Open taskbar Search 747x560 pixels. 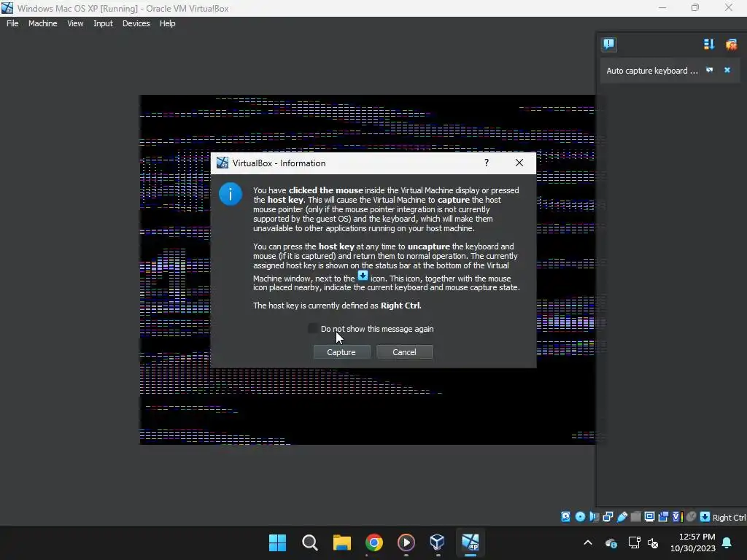click(309, 542)
